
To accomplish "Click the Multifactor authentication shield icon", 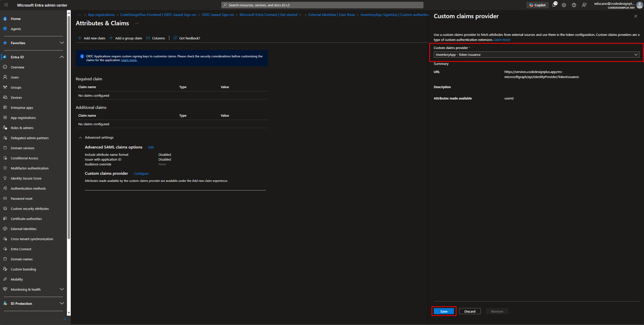I will 5,168.
